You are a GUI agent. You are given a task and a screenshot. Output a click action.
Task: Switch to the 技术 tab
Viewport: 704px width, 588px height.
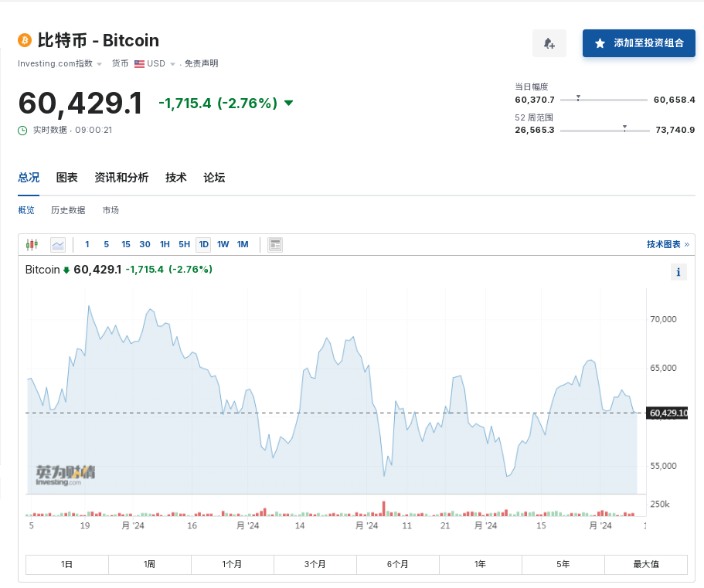click(175, 178)
